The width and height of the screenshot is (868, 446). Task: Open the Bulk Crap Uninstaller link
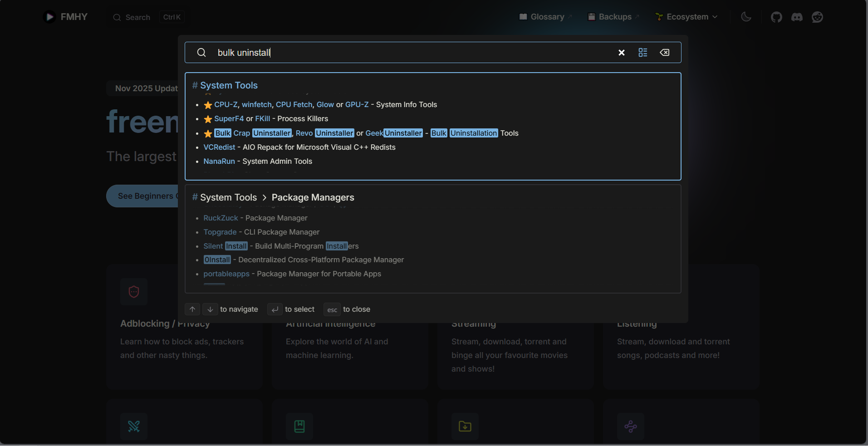pyautogui.click(x=253, y=133)
